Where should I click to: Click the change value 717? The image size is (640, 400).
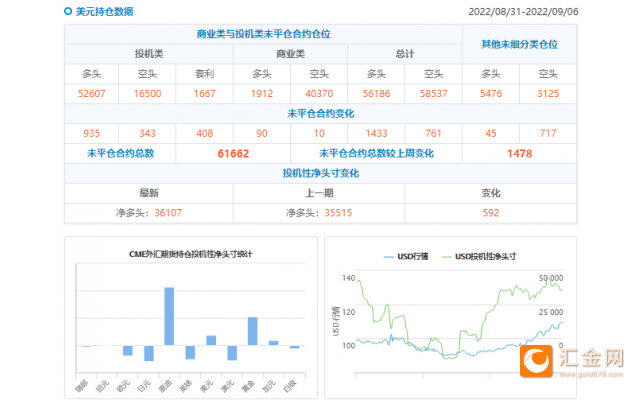click(548, 133)
